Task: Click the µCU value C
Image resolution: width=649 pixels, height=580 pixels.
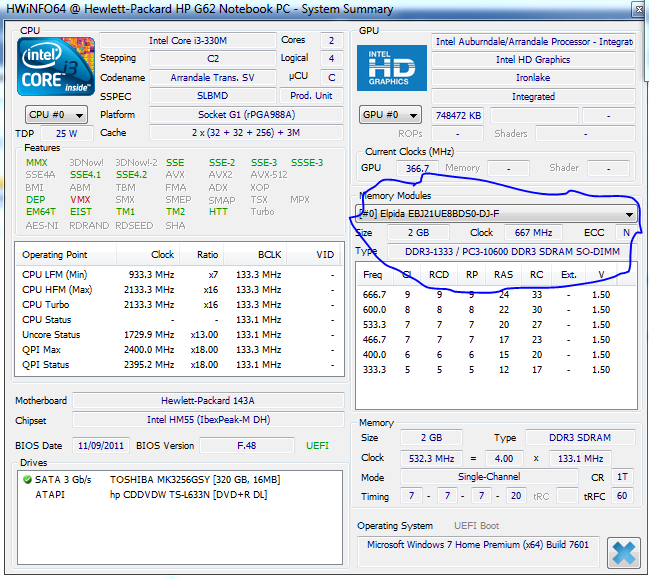Action: pos(332,77)
